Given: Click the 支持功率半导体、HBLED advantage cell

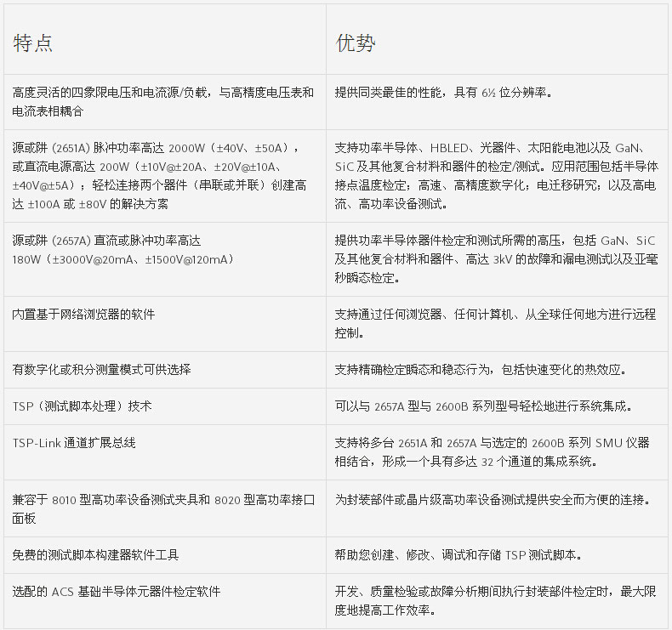Looking at the screenshot, I should click(496, 175).
